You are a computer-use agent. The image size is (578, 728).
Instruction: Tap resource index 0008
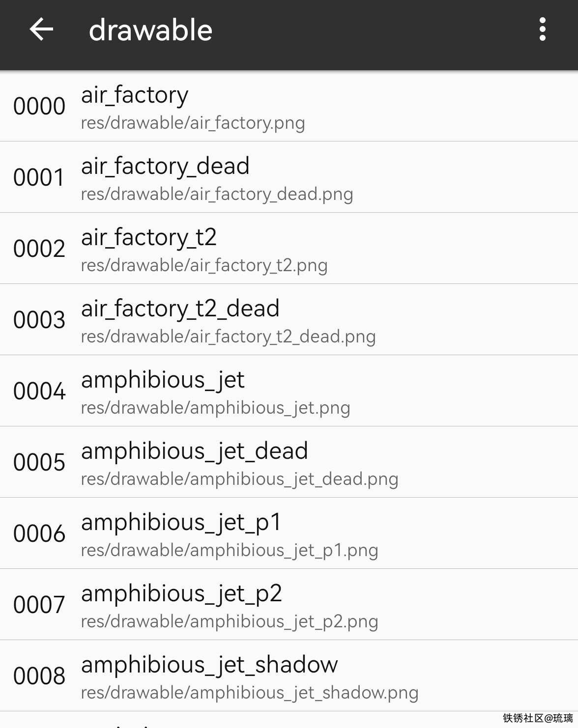pos(39,676)
